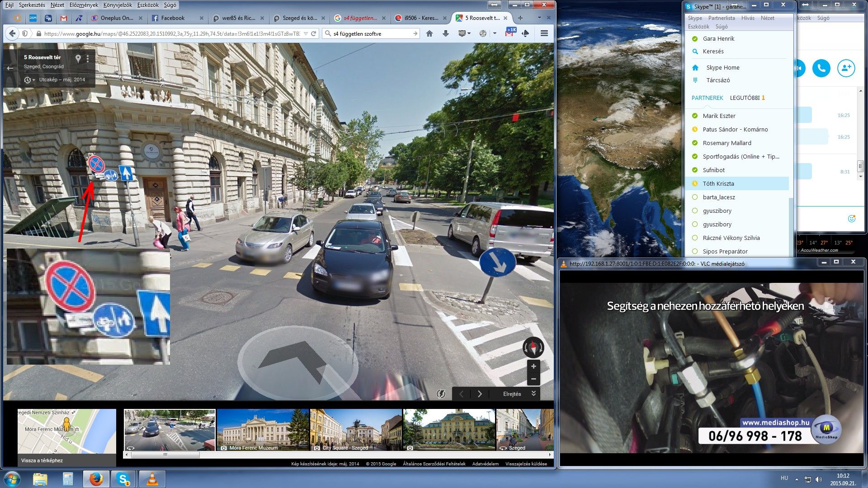Click the volume icon in the system tray
Screen dimensions: 868x488
(818, 479)
